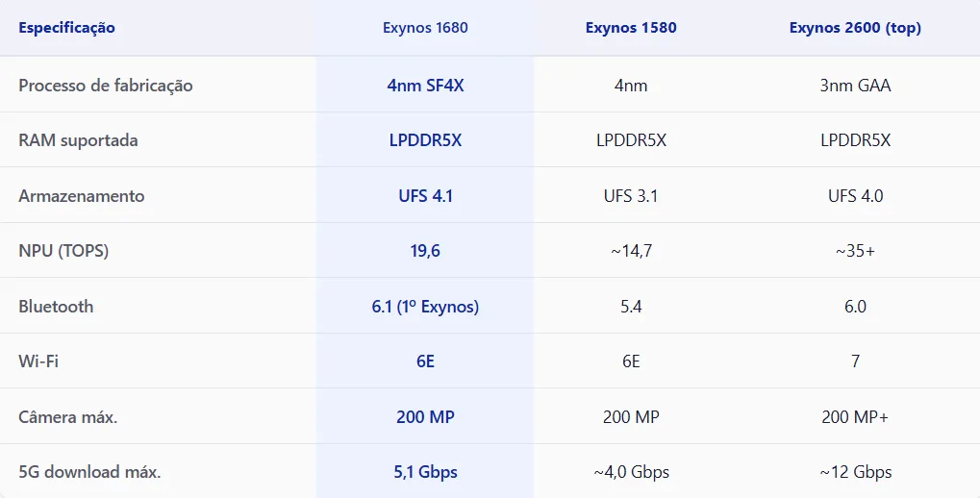The height and width of the screenshot is (498, 980).
Task: Select the NPU (TOPS) row label
Action: tap(63, 251)
